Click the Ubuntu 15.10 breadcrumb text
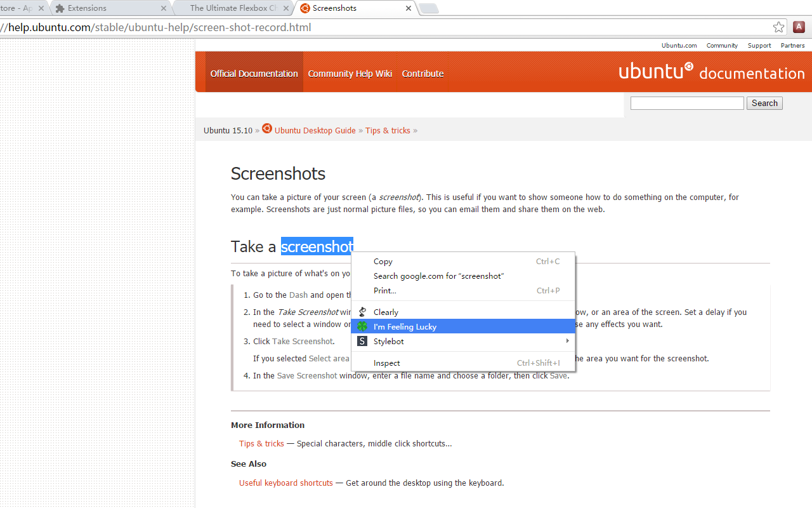Screen dimensions: 812x508 click(x=228, y=130)
